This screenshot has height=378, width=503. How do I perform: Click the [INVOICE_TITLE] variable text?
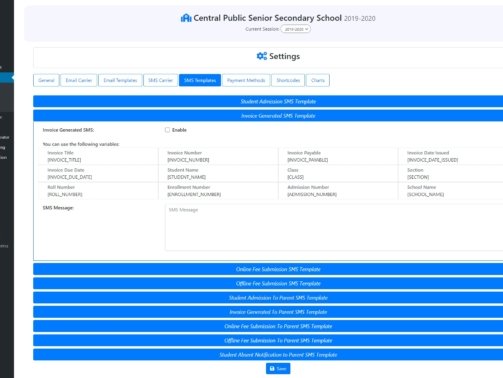click(x=64, y=160)
